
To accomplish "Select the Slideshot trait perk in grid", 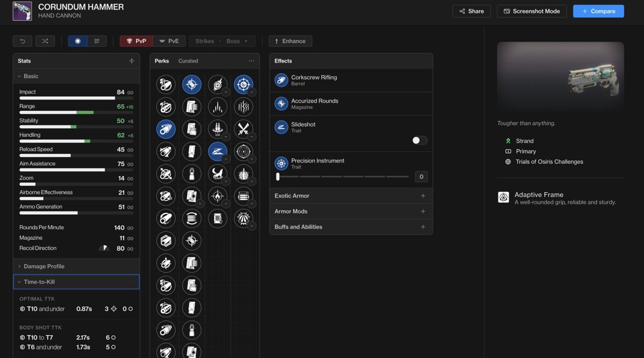I will pos(217,151).
